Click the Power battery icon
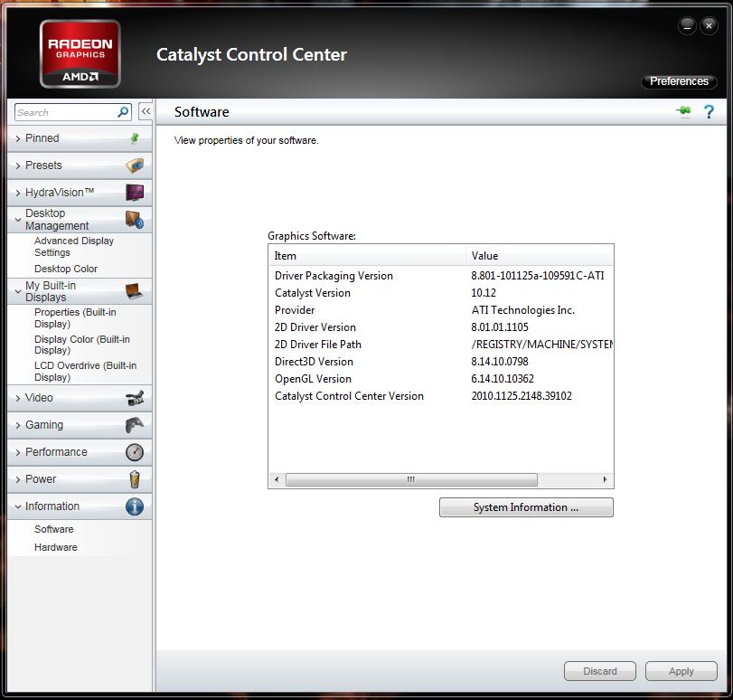 tap(135, 479)
